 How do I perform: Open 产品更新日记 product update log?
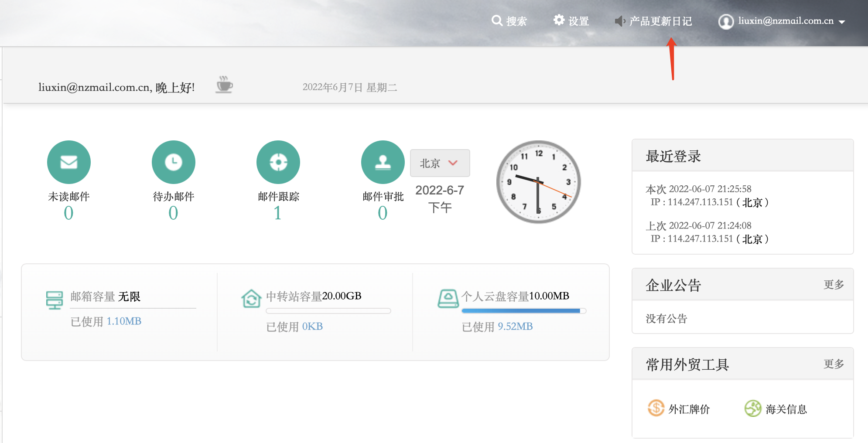[x=653, y=21]
